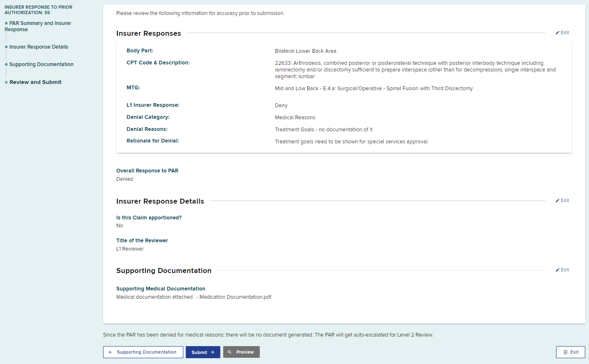Open the Medication Documentation.pdf attachment
The height and width of the screenshot is (364, 589).
point(235,297)
